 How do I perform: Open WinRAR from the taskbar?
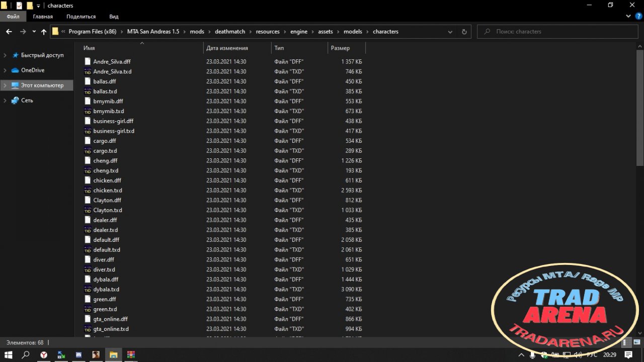(x=131, y=355)
